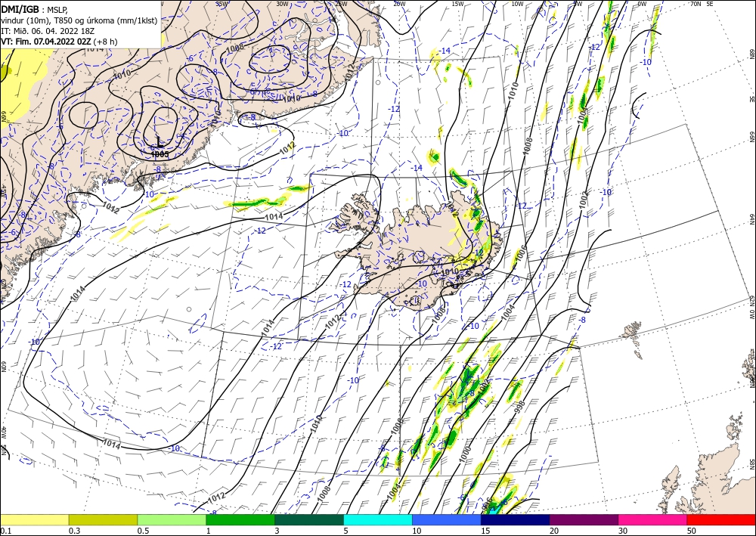Click the '35W' longitude label at top

click(222, 4)
